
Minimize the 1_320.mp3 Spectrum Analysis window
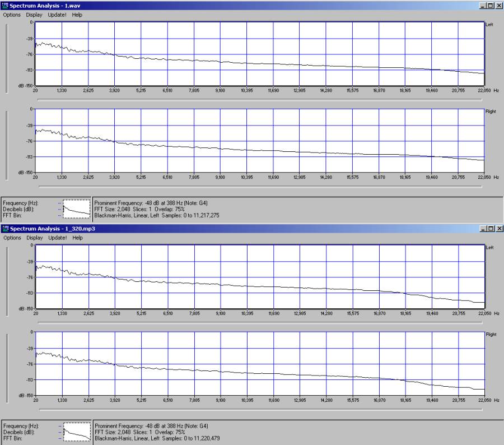point(483,229)
